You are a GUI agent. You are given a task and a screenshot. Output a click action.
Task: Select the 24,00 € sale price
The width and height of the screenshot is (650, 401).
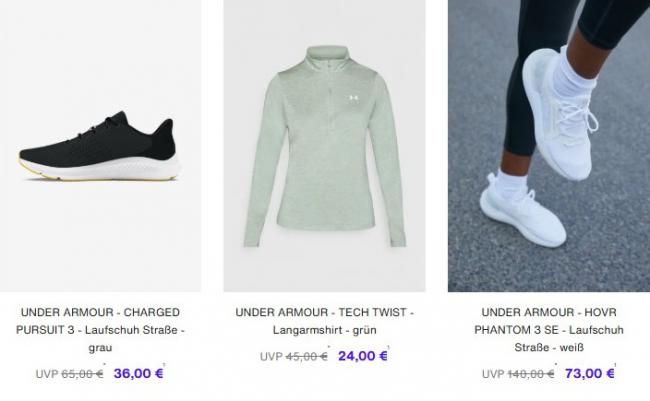(363, 356)
